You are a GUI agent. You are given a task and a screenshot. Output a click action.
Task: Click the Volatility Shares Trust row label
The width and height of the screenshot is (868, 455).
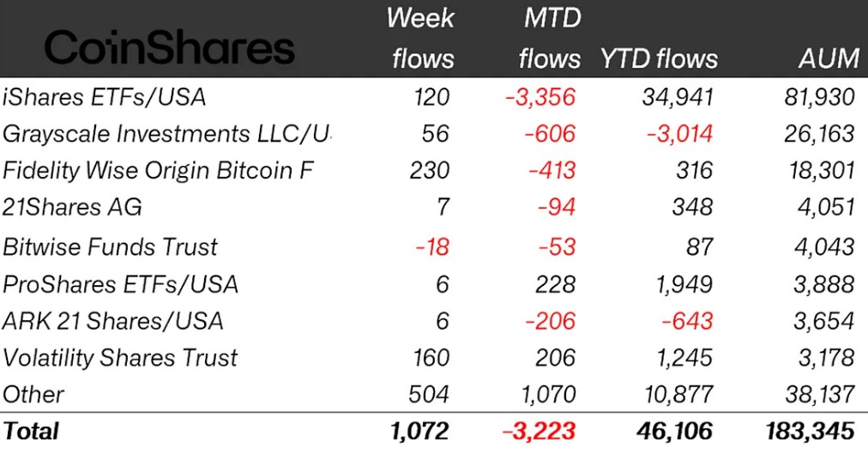[x=120, y=357]
